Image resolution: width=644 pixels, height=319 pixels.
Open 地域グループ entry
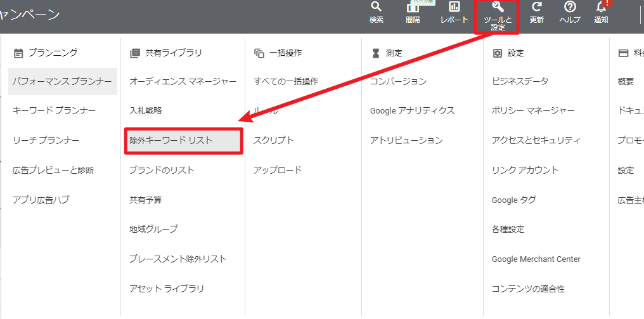[153, 229]
